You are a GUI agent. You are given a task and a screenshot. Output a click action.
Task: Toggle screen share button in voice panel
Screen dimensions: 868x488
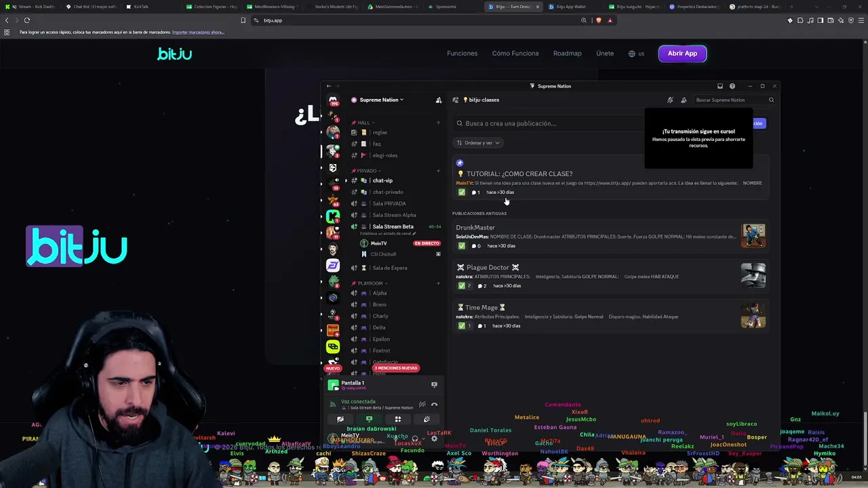click(x=369, y=420)
